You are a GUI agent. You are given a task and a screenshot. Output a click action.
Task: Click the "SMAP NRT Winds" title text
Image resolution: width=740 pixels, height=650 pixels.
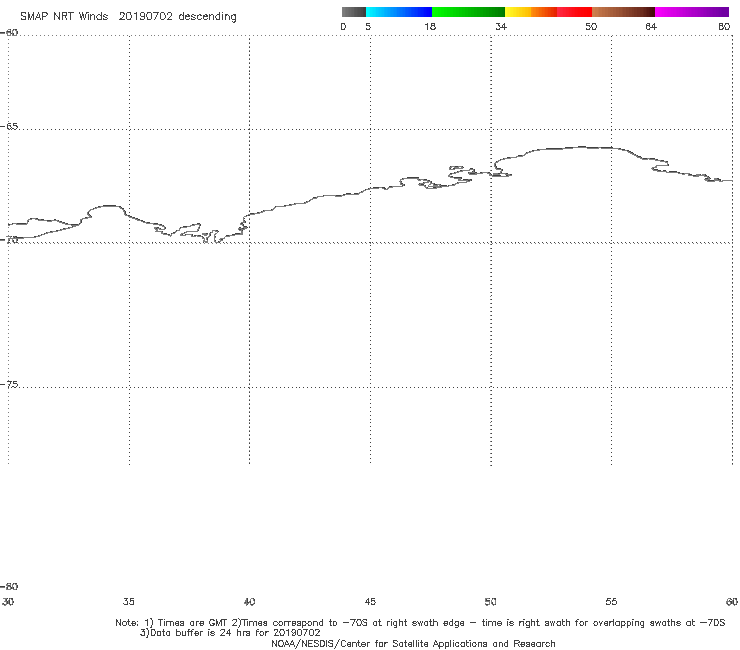[x=67, y=16]
